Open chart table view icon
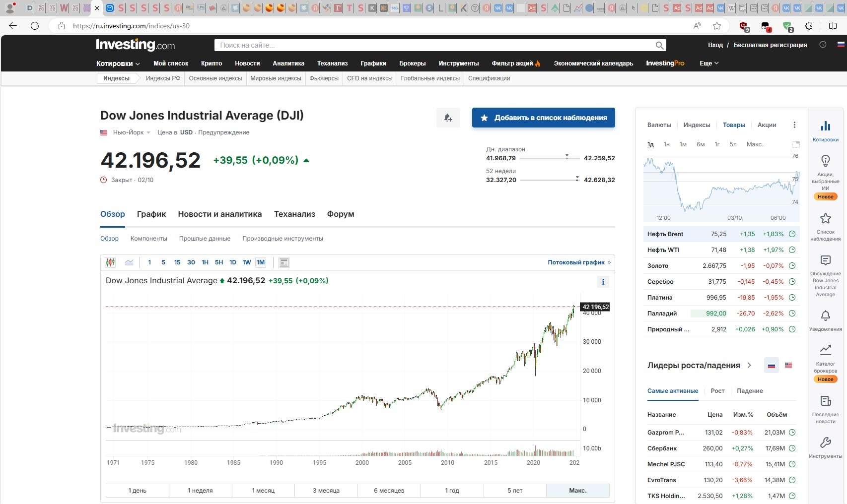847x504 pixels. coord(284,262)
